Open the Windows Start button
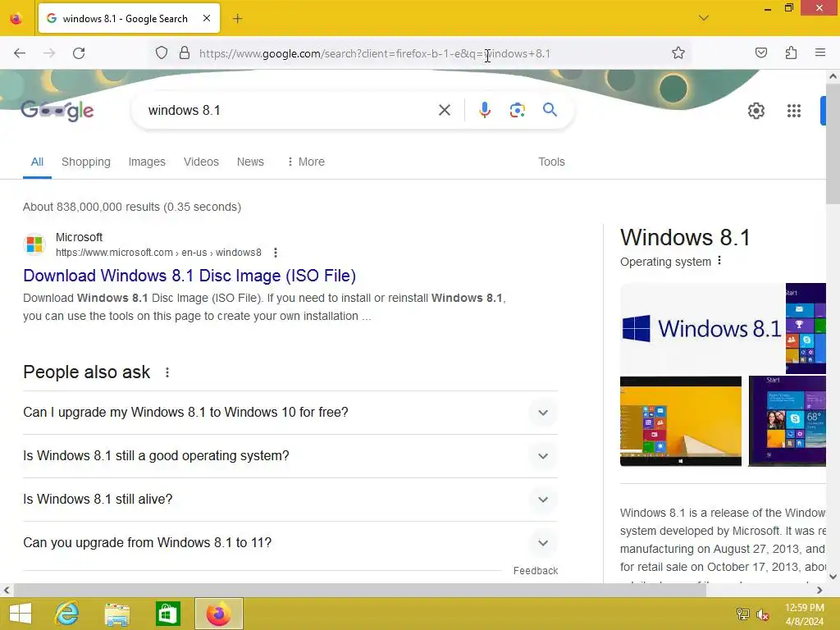 pyautogui.click(x=21, y=614)
